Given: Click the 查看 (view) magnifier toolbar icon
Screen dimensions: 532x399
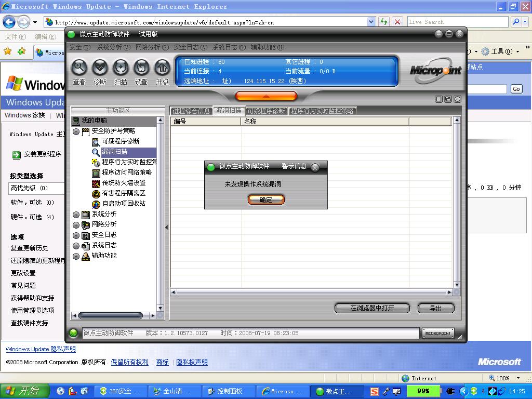Looking at the screenshot, I should (x=79, y=68).
